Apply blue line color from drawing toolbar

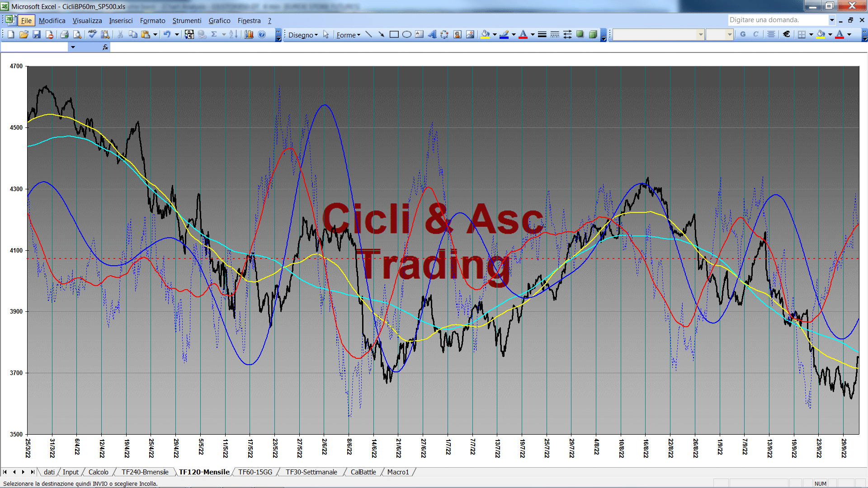pos(504,35)
